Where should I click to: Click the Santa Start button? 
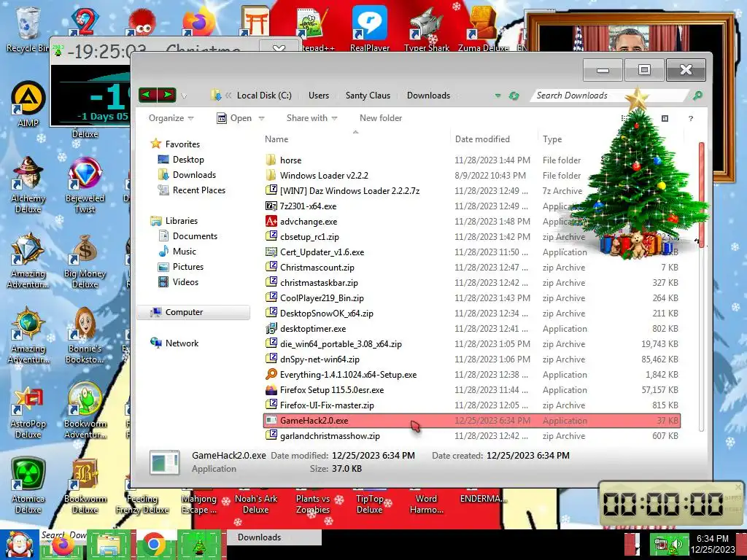[19, 545]
